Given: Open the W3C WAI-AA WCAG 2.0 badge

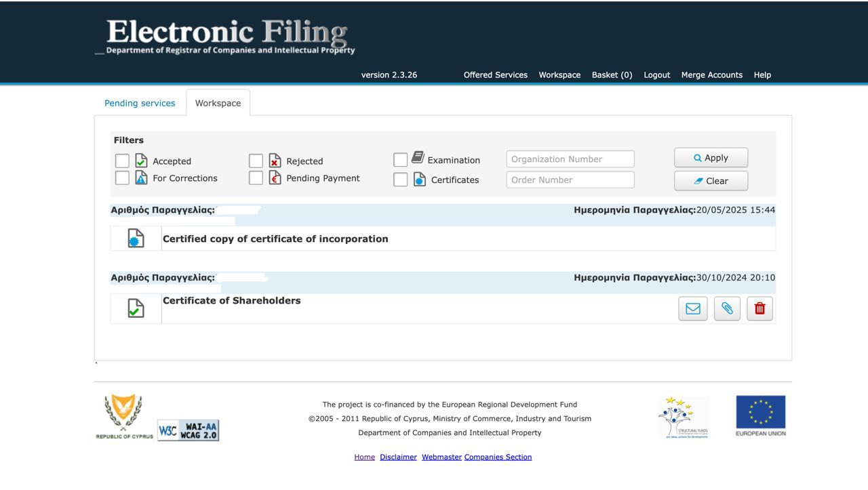Looking at the screenshot, I should (188, 430).
